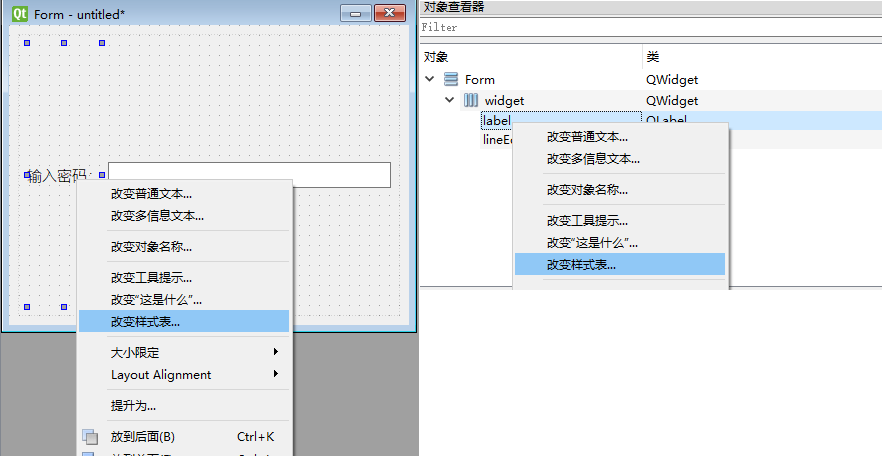882x461 pixels.
Task: Choose 改变普通文本 in object inspector menu
Action: pyautogui.click(x=620, y=137)
